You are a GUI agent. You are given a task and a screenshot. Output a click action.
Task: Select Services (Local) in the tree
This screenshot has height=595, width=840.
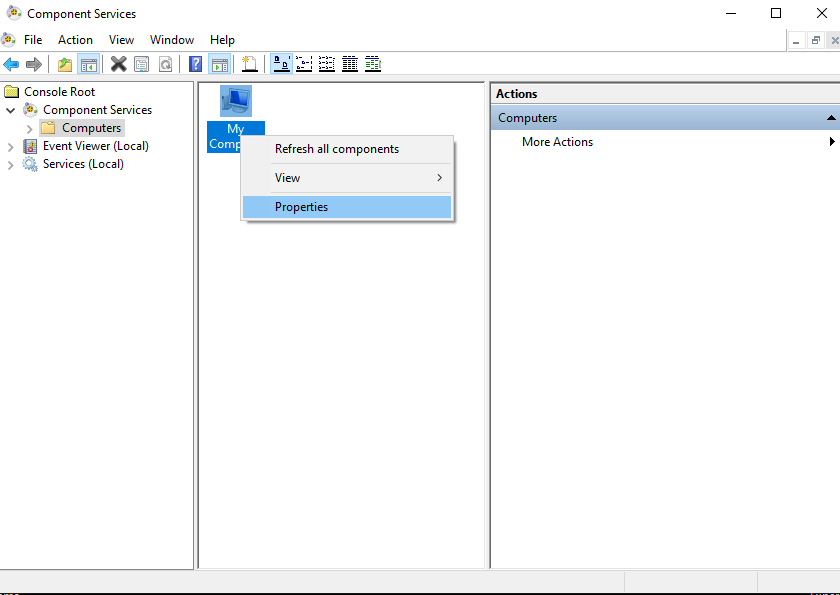(x=83, y=164)
